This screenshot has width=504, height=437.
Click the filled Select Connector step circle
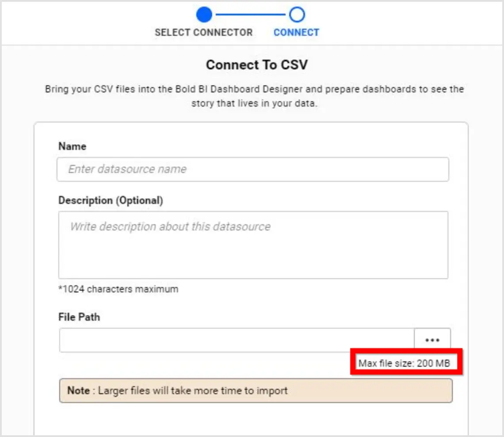(x=204, y=15)
